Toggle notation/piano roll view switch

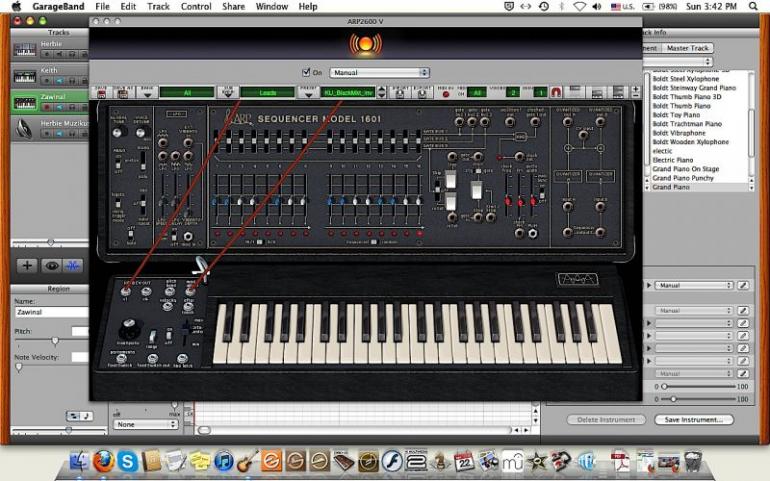coord(79,416)
